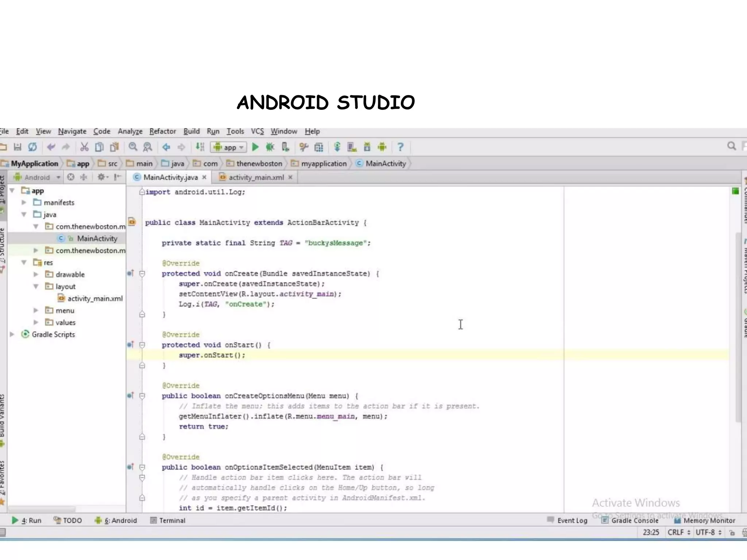The image size is (747, 560).
Task: Open the Android project view dropdown
Action: tap(37, 177)
